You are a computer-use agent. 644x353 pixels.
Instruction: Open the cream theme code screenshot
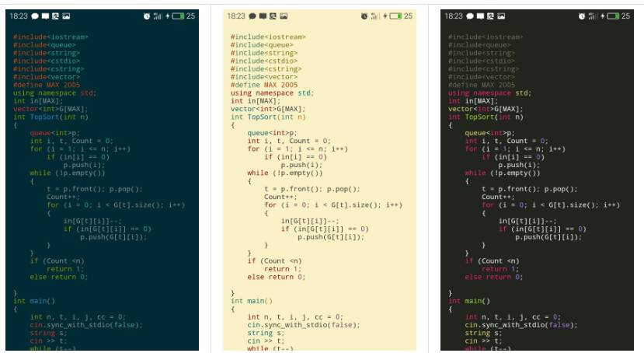click(319, 187)
